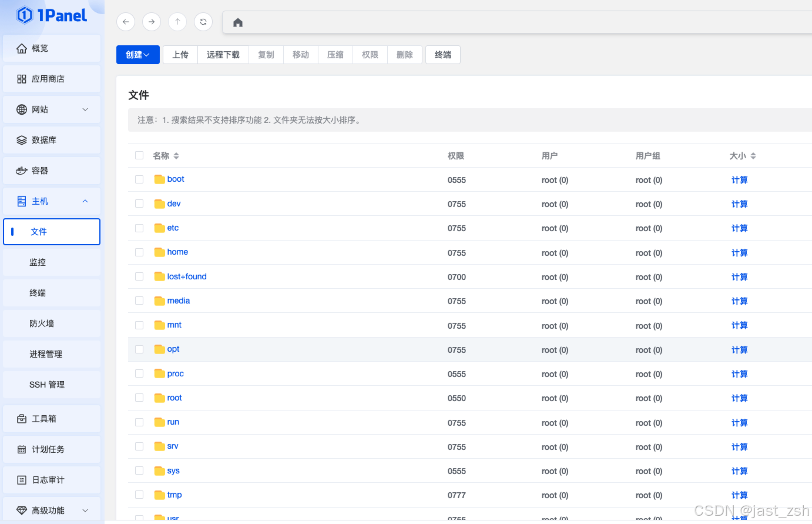Check the boot row checkbox
This screenshot has height=524, width=812.
point(139,179)
